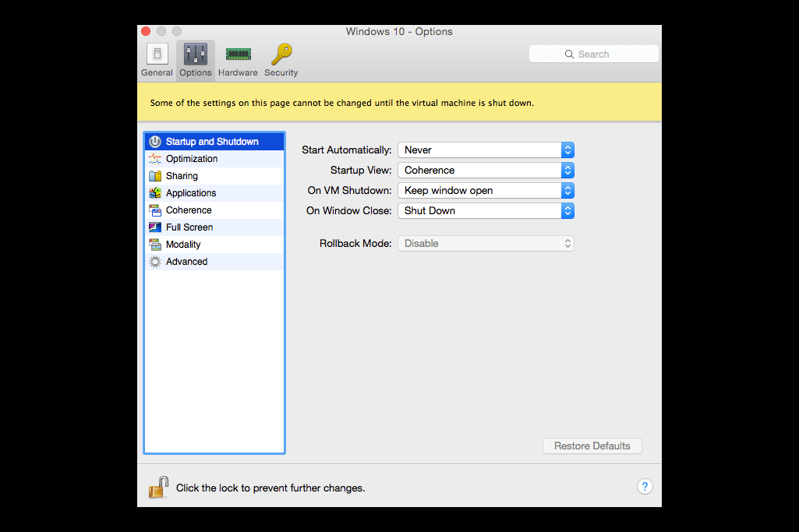Image resolution: width=799 pixels, height=532 pixels.
Task: Select Applications in the sidebar list
Action: [x=214, y=193]
